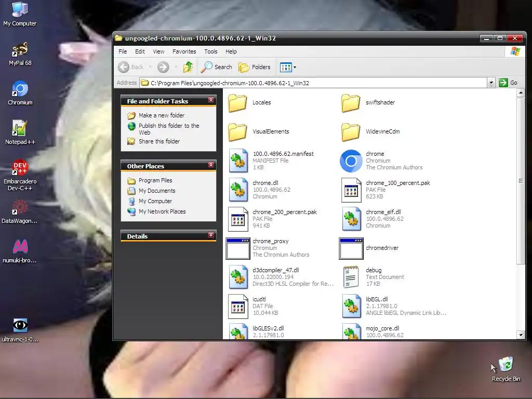Image resolution: width=532 pixels, height=399 pixels.
Task: Click the scrollbar down arrow in file list
Action: 521,335
